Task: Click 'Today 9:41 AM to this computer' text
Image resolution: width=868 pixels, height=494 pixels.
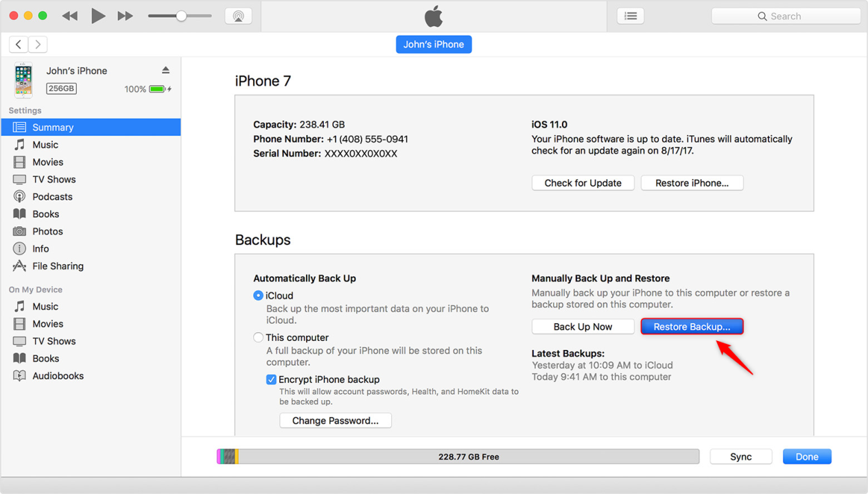Action: tap(602, 377)
